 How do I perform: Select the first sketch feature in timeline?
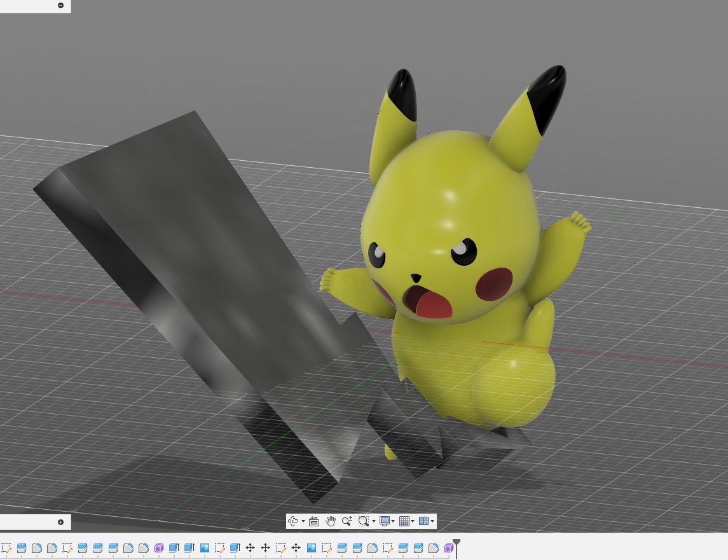click(6, 548)
